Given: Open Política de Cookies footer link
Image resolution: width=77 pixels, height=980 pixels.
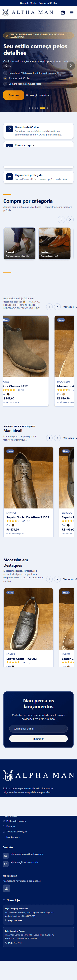Looking at the screenshot, I should click(x=16, y=821).
